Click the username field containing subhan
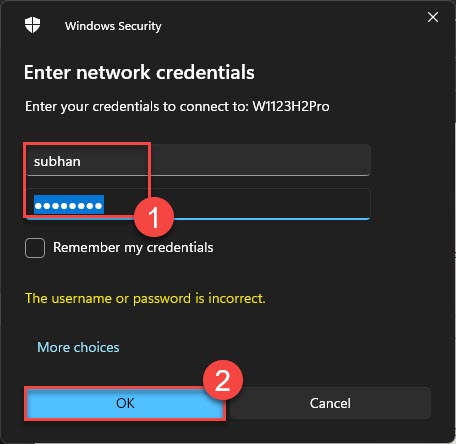 tap(198, 160)
